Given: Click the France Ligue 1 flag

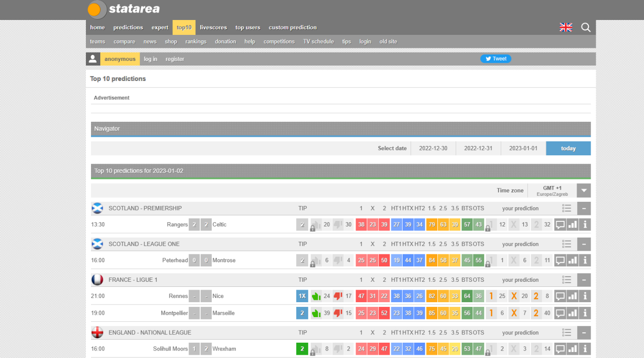Looking at the screenshot, I should (98, 280).
